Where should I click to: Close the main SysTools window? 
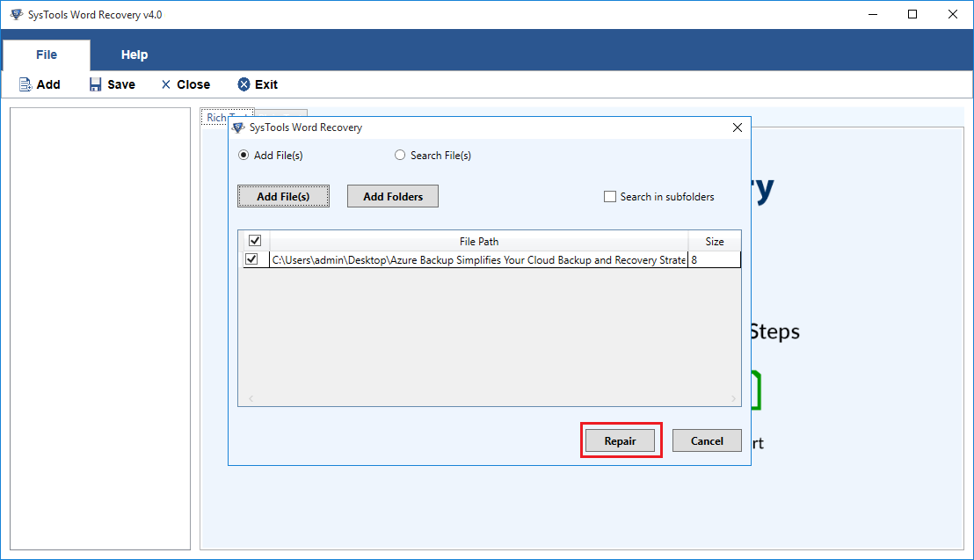point(953,14)
